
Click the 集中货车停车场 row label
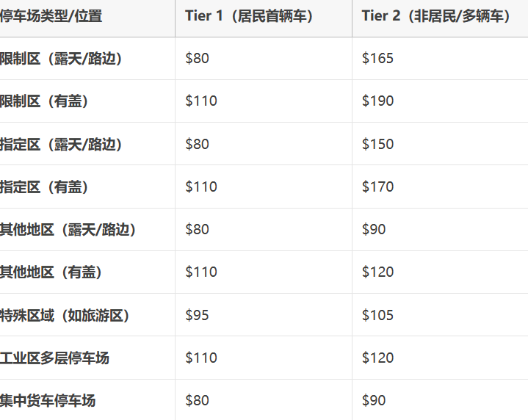pyautogui.click(x=48, y=401)
